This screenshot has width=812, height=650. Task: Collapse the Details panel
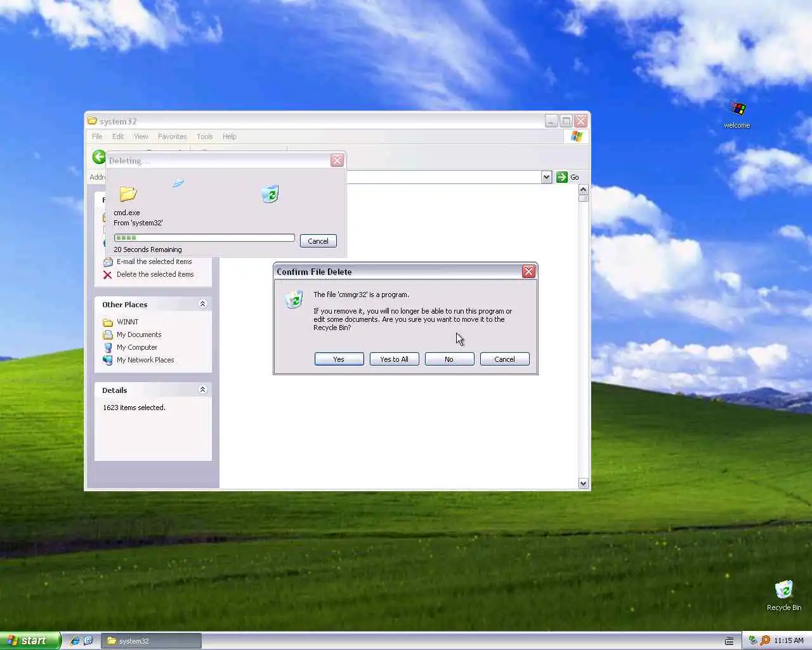coord(203,390)
